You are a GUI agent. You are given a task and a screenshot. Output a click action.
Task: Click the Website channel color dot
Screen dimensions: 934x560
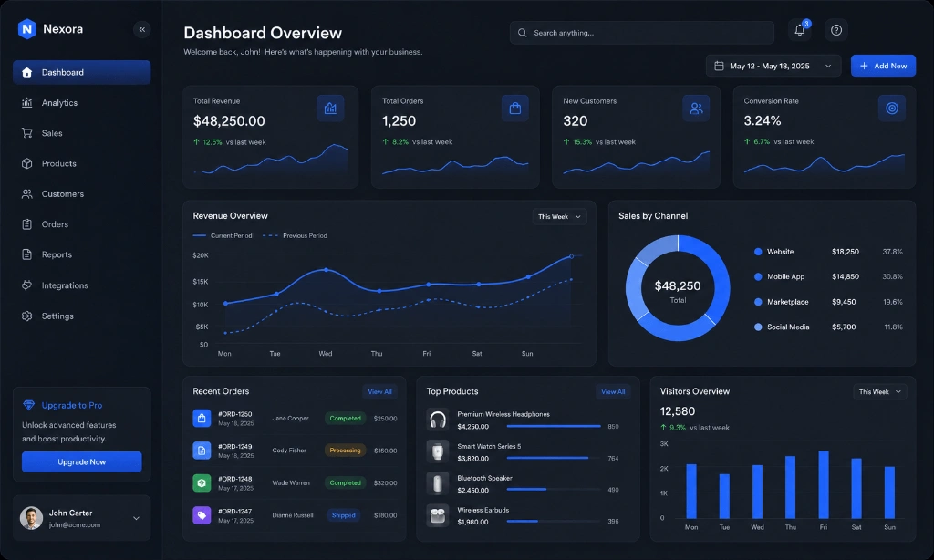(758, 252)
